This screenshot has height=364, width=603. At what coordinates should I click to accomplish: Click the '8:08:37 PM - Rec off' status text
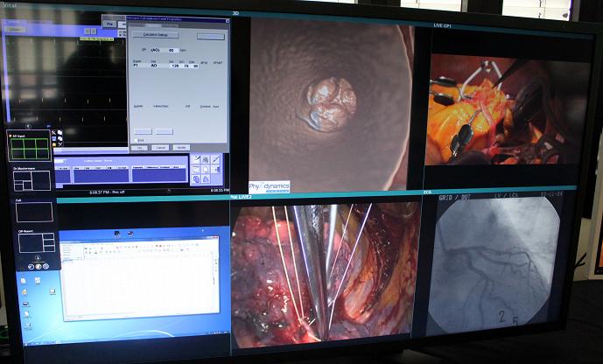pyautogui.click(x=107, y=192)
